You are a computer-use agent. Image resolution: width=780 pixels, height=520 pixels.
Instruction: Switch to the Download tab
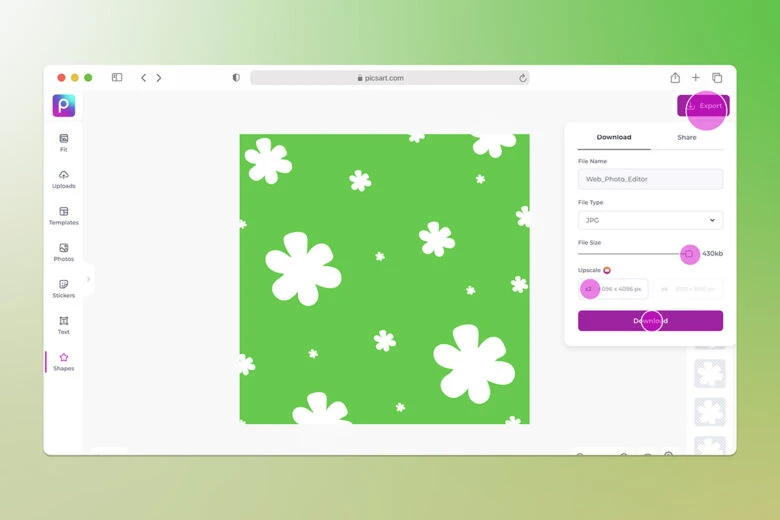(614, 137)
